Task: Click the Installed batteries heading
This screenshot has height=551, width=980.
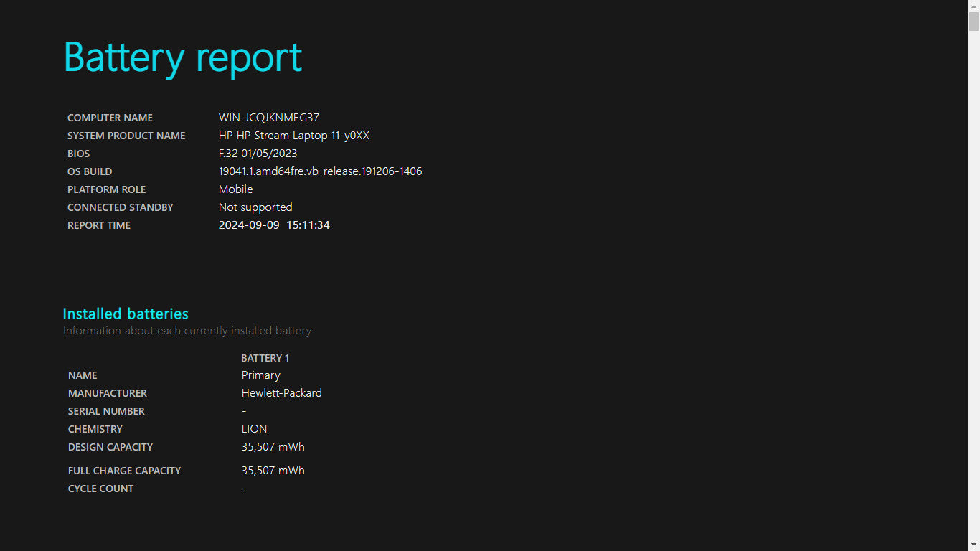Action: (x=126, y=314)
